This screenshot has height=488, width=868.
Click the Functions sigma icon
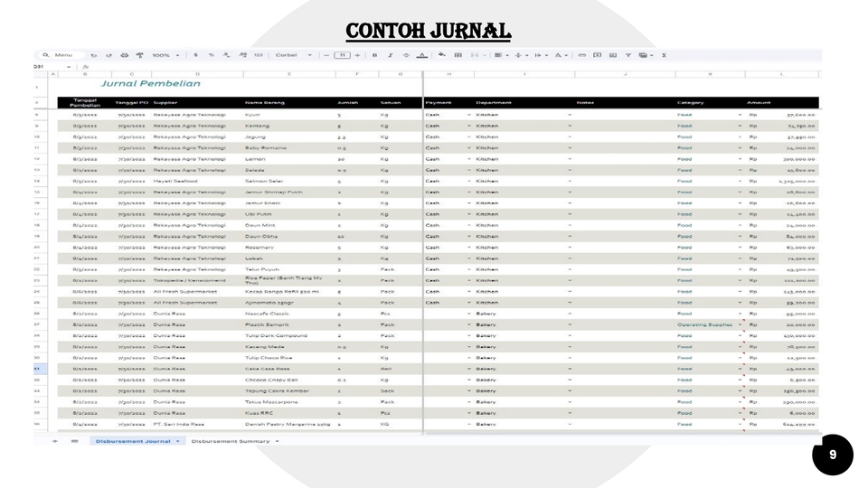coord(664,55)
